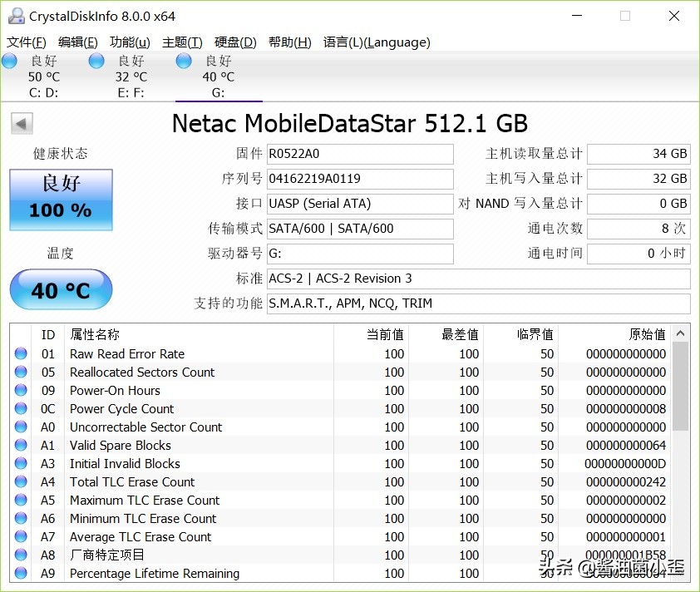Select the C: D: disk status orb

pos(10,61)
